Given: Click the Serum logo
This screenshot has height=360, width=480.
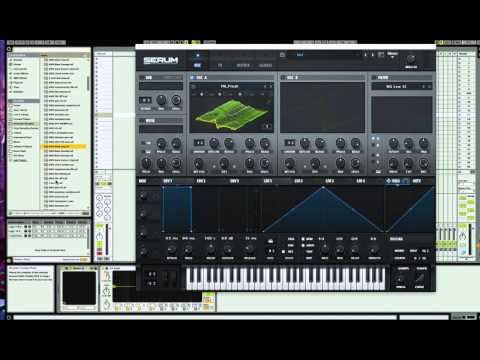Looking at the screenshot, I should click(161, 60).
